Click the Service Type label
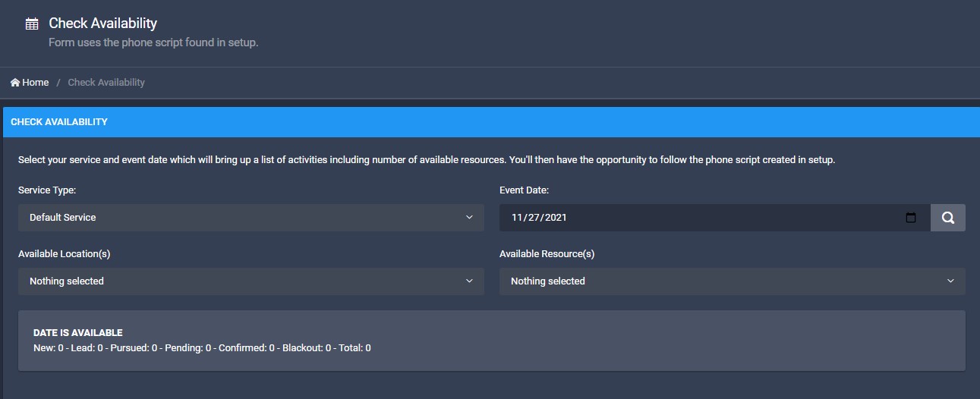Viewport: 980px width, 399px height. click(x=47, y=190)
